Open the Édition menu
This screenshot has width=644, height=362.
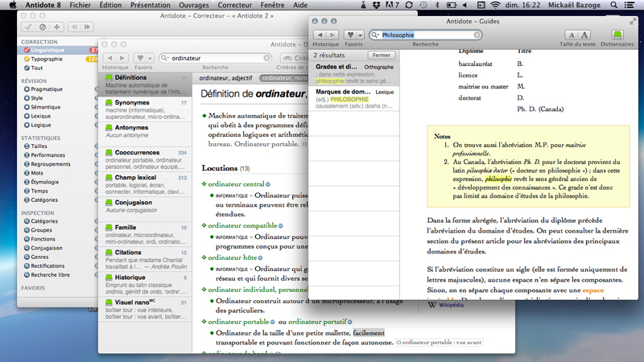[110, 5]
